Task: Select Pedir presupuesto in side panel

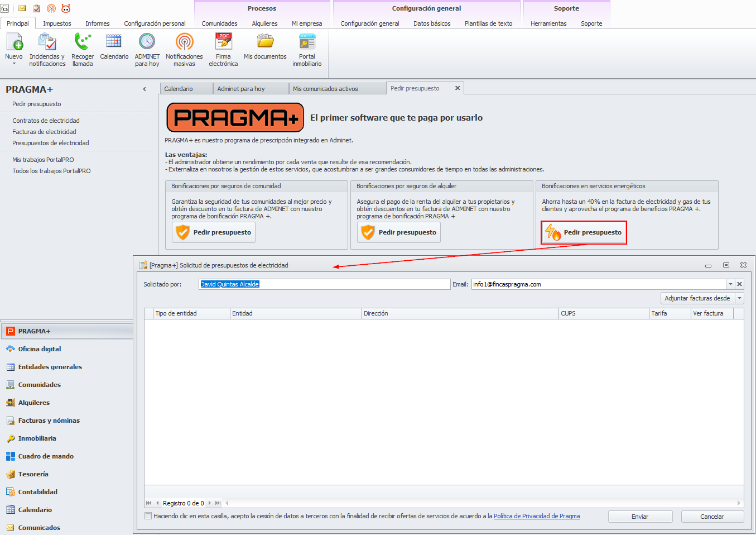Action: point(37,104)
